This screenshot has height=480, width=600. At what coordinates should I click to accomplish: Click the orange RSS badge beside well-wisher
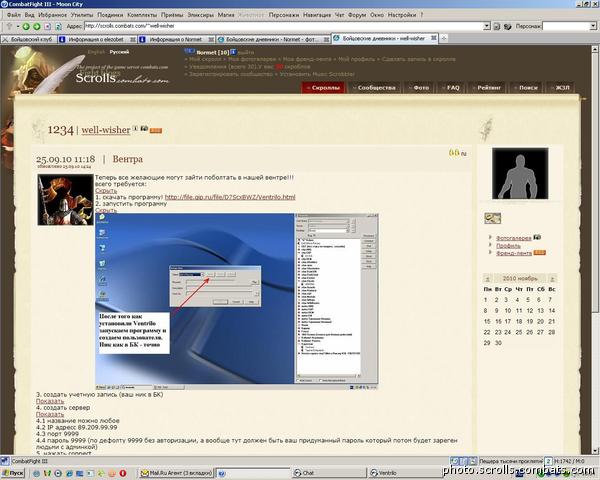(x=156, y=131)
